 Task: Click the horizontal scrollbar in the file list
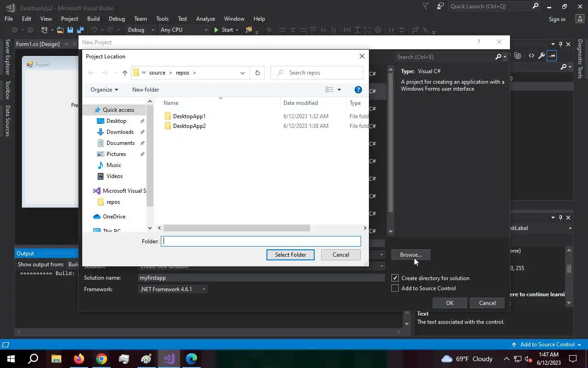(237, 228)
